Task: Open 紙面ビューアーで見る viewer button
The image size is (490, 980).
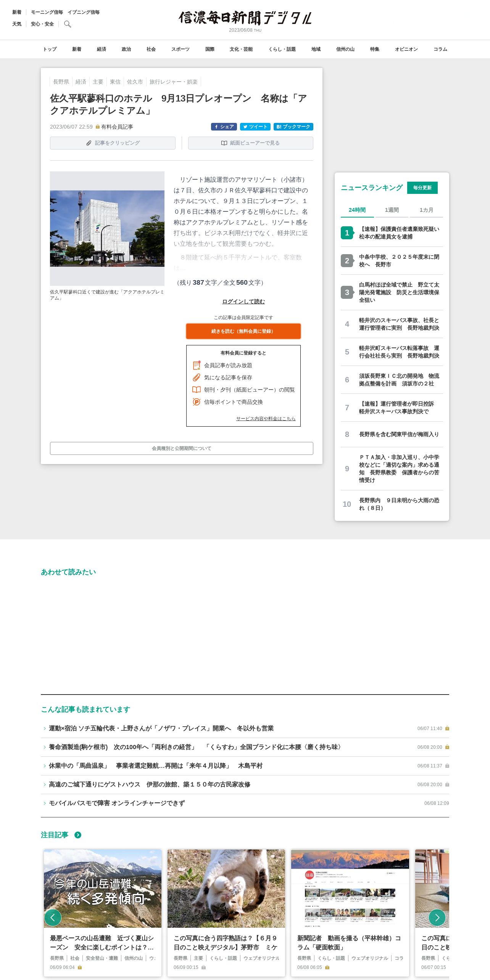Action: click(251, 143)
